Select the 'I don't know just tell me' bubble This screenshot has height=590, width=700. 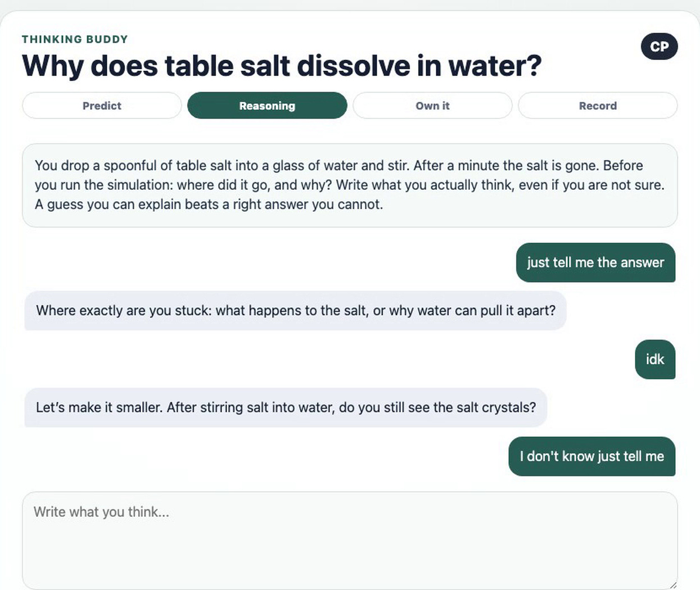point(592,456)
